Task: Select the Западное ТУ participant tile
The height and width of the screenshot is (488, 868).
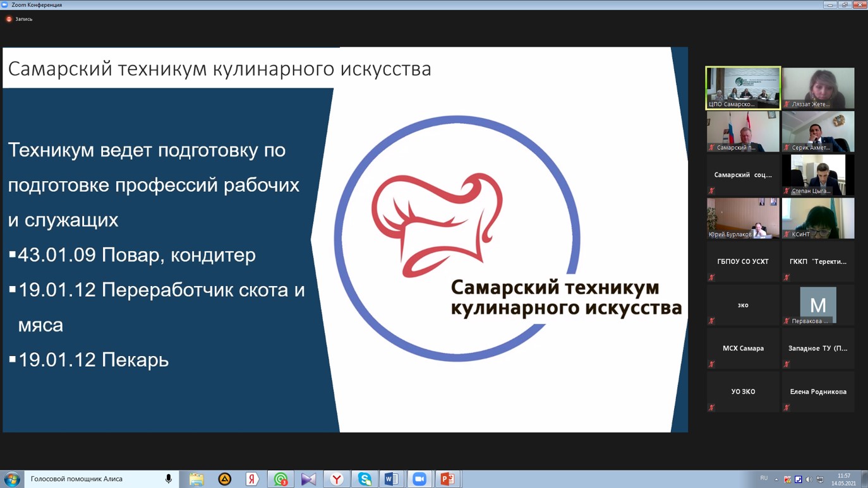Action: (818, 348)
